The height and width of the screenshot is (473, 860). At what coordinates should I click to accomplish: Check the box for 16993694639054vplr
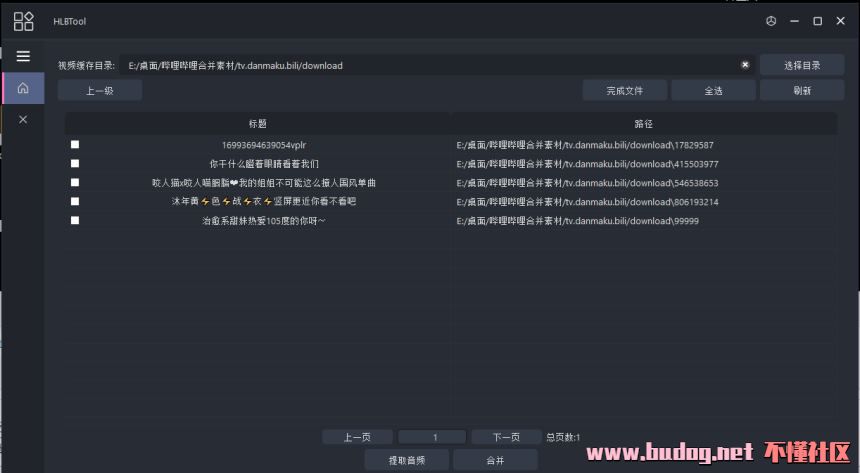point(75,144)
